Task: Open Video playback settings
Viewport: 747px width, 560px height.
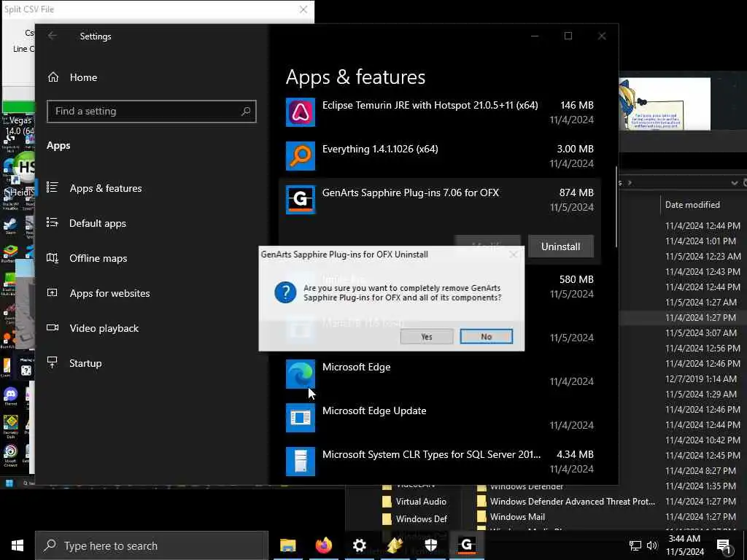Action: (104, 328)
